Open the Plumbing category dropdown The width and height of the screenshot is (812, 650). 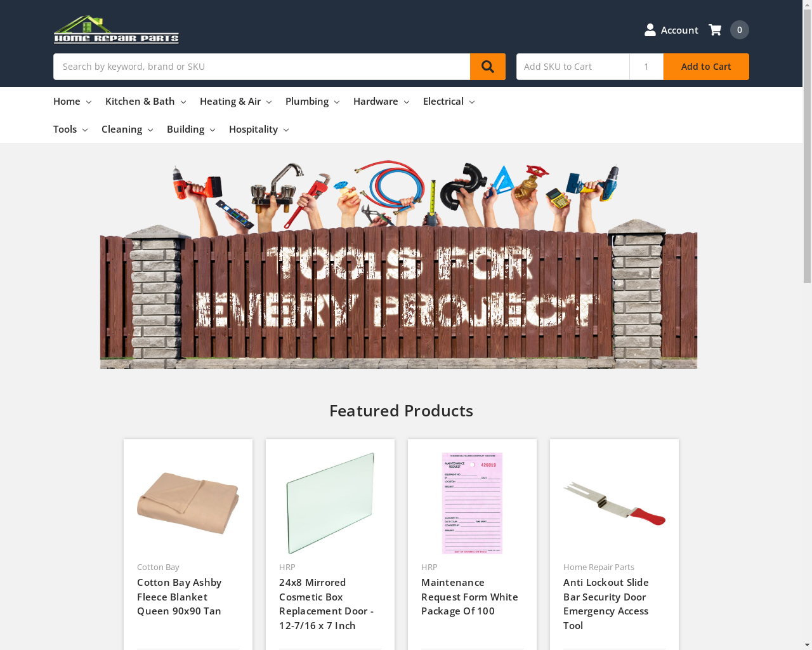point(312,102)
